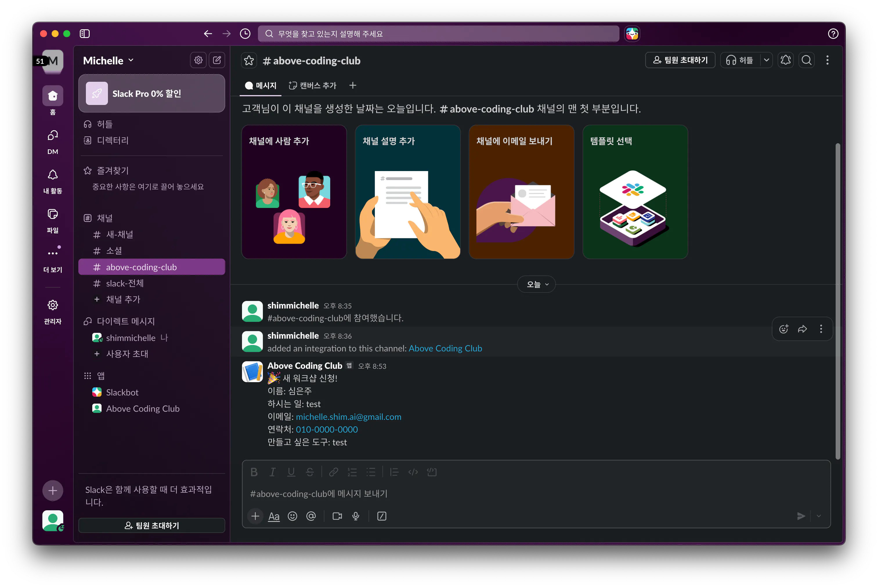Toggle the sidebar panel icon
878x588 pixels.
click(x=85, y=34)
